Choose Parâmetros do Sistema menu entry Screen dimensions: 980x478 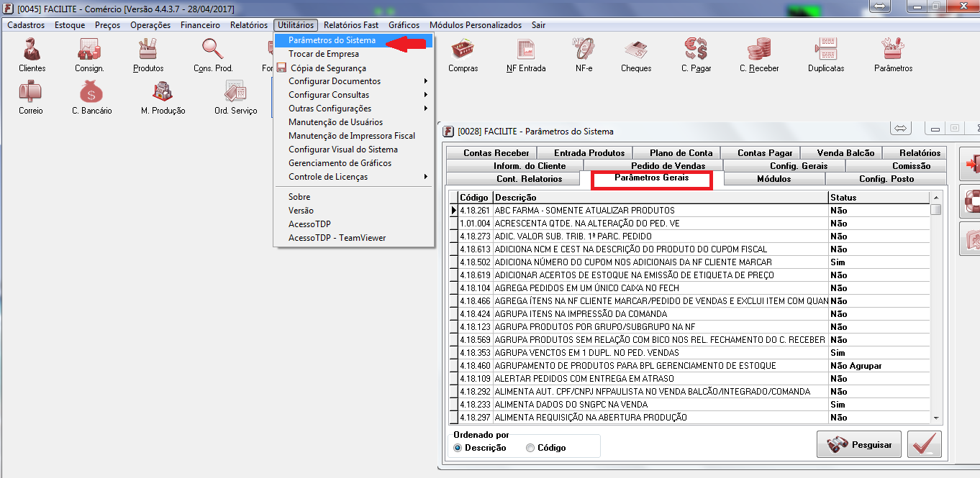click(354, 40)
